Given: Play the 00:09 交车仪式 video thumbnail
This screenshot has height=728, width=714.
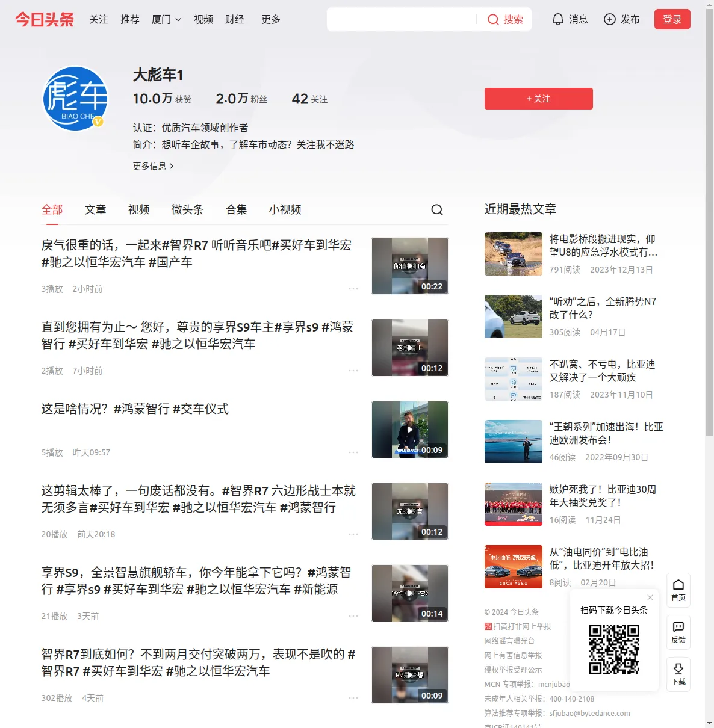Looking at the screenshot, I should point(410,430).
